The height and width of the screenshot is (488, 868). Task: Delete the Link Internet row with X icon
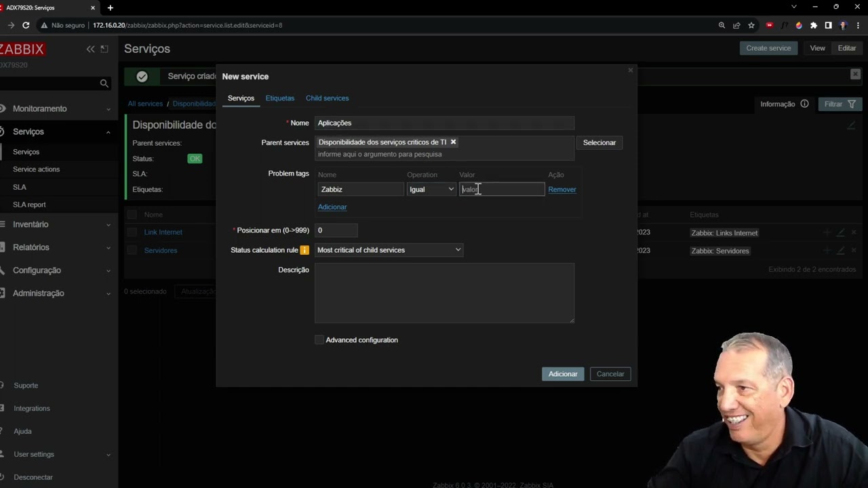[854, 232]
